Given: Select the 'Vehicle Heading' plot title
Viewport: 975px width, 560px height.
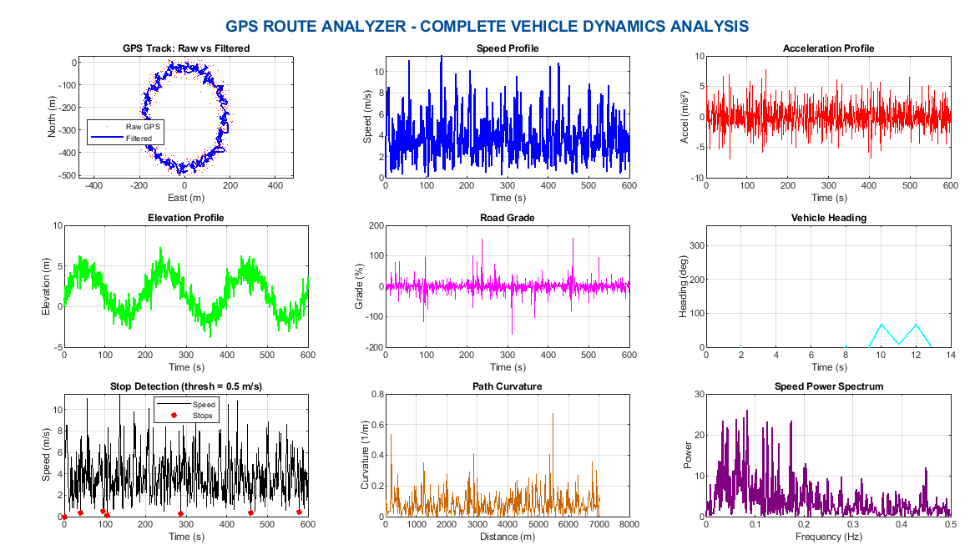Looking at the screenshot, I should click(828, 218).
